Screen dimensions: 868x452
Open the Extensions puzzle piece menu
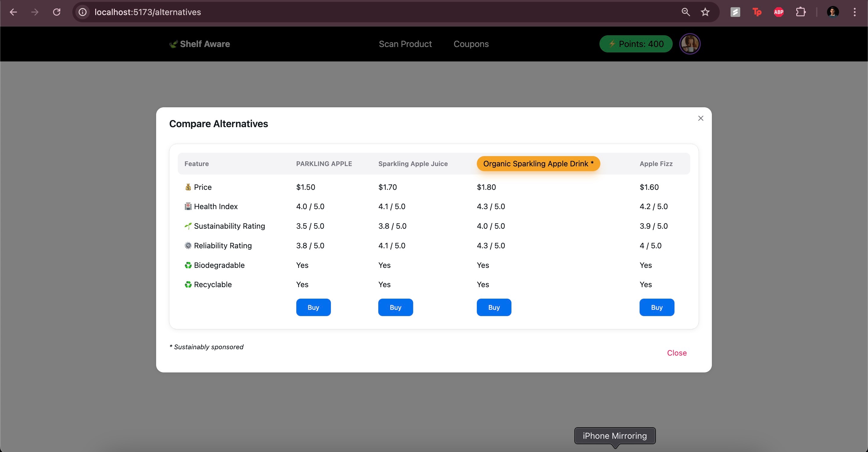[x=800, y=12]
